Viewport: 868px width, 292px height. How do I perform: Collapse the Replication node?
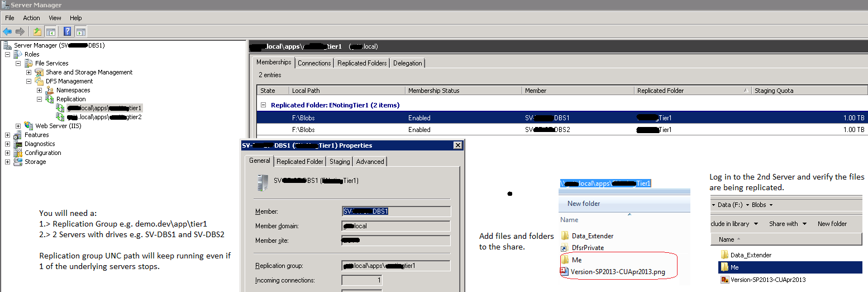click(39, 99)
